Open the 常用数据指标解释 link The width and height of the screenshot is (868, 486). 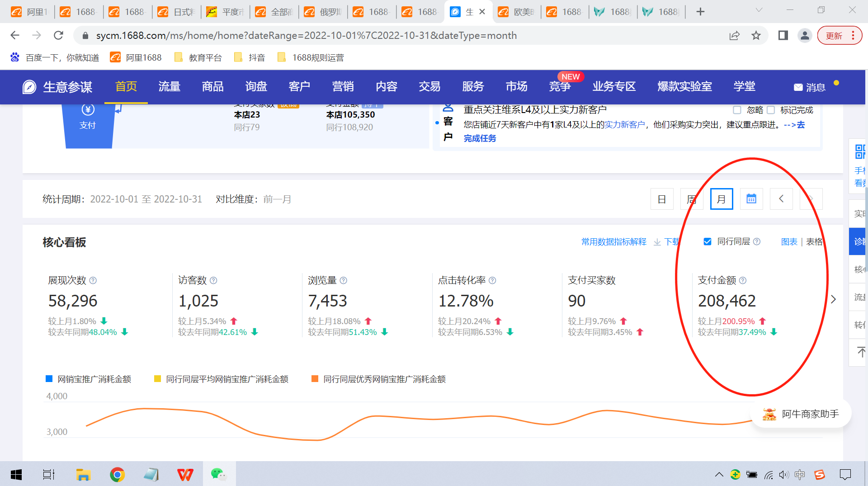(613, 242)
